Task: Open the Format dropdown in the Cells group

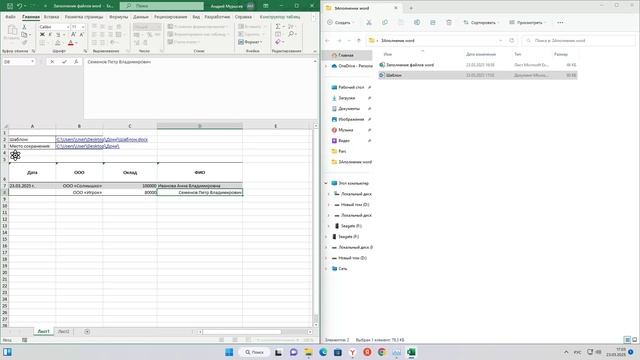Action: [x=251, y=42]
